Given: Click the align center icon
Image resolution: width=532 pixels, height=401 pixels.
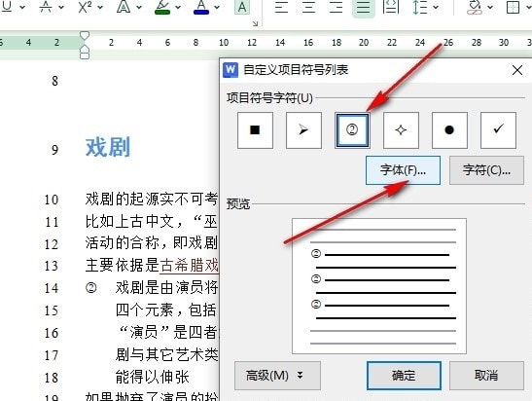Looking at the screenshot, I should tap(308, 7).
